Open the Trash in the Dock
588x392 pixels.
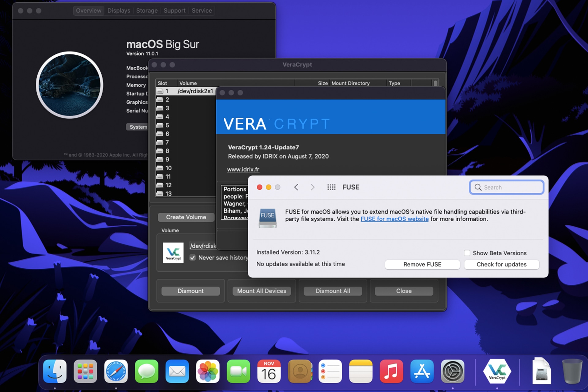point(572,371)
